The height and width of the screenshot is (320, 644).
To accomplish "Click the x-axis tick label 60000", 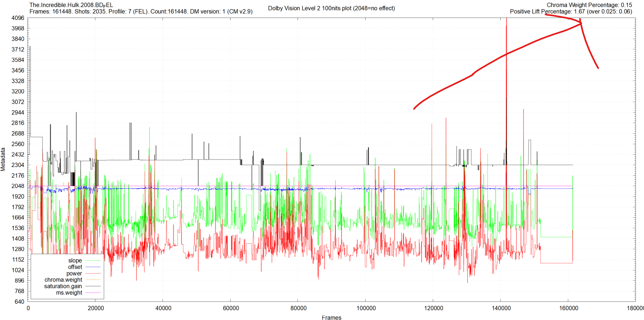I will tap(231, 308).
